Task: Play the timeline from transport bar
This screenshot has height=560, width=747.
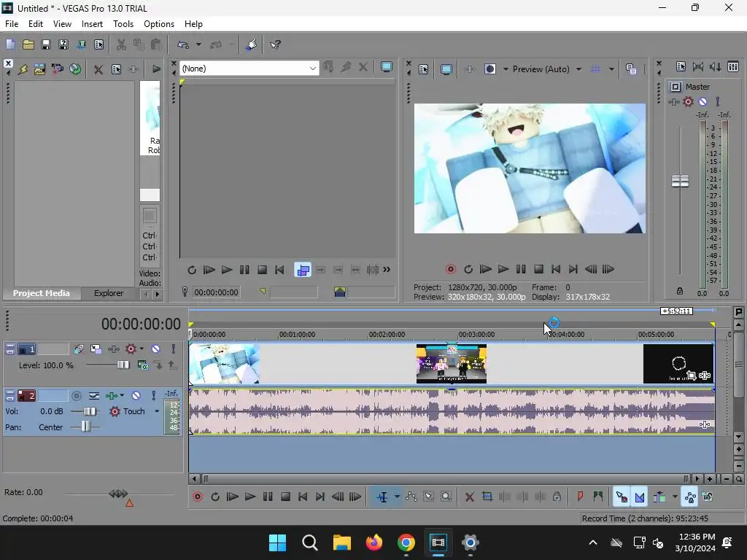Action: tap(250, 497)
